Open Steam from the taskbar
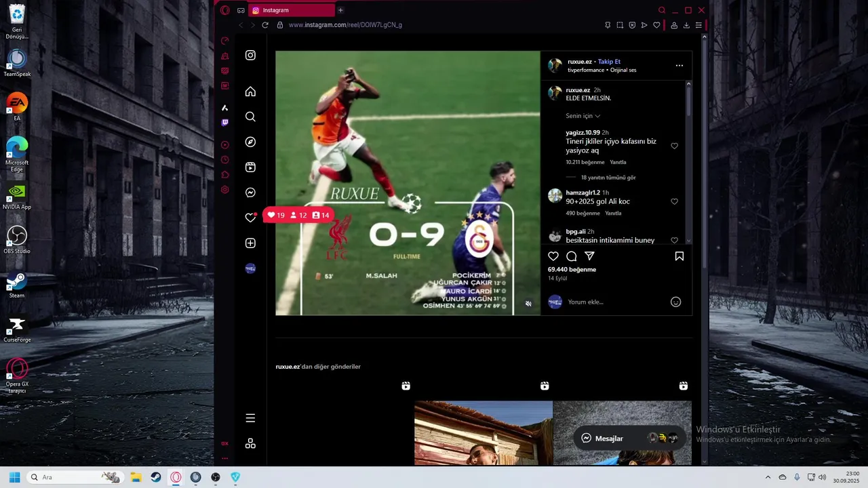868x488 pixels. [x=156, y=477]
